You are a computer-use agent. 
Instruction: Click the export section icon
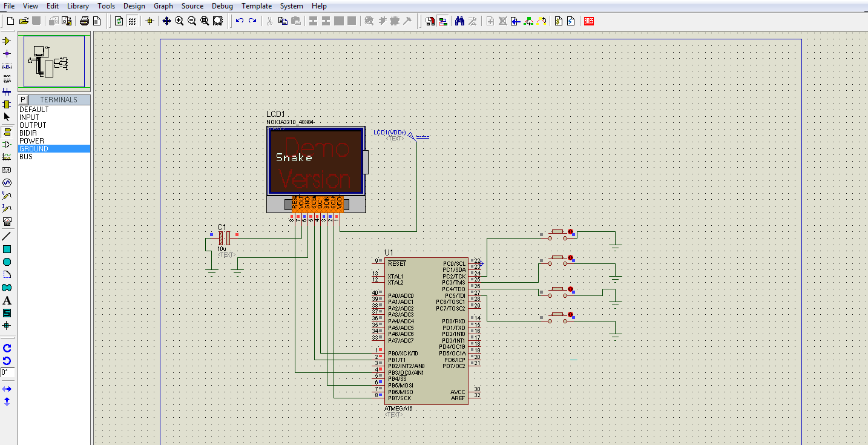pos(66,21)
